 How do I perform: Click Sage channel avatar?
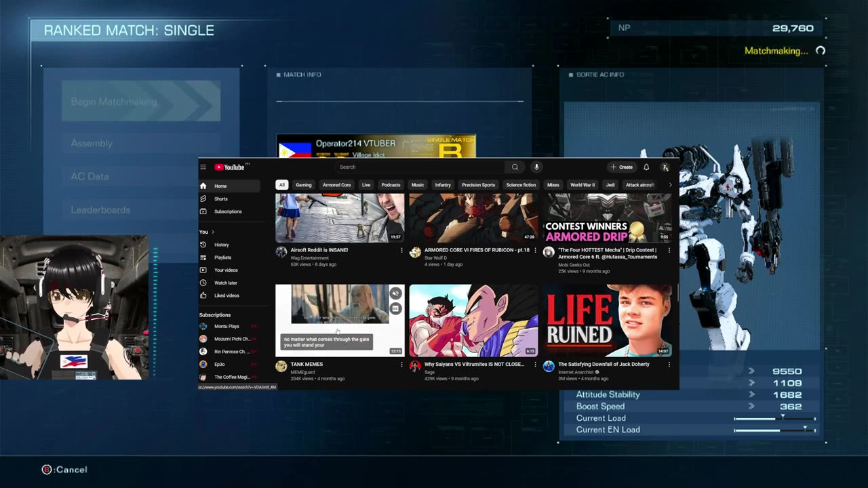(x=415, y=366)
